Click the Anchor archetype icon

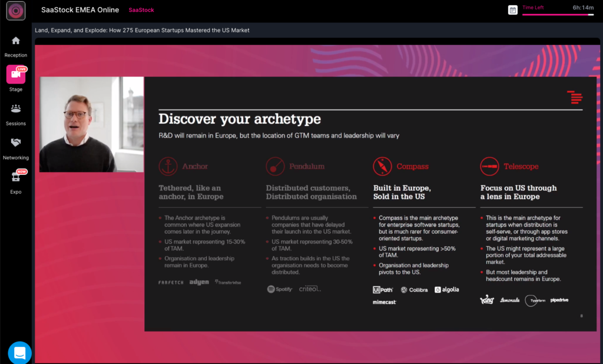click(x=168, y=167)
